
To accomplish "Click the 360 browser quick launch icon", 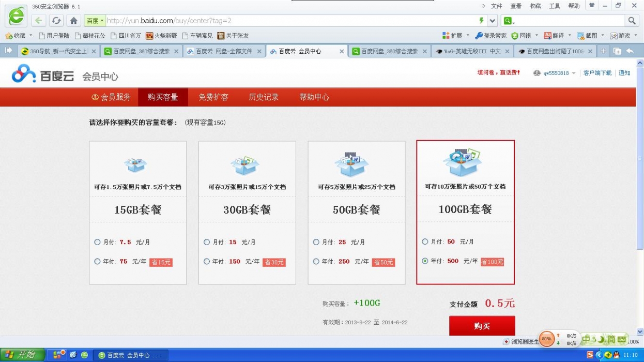I will point(84,355).
